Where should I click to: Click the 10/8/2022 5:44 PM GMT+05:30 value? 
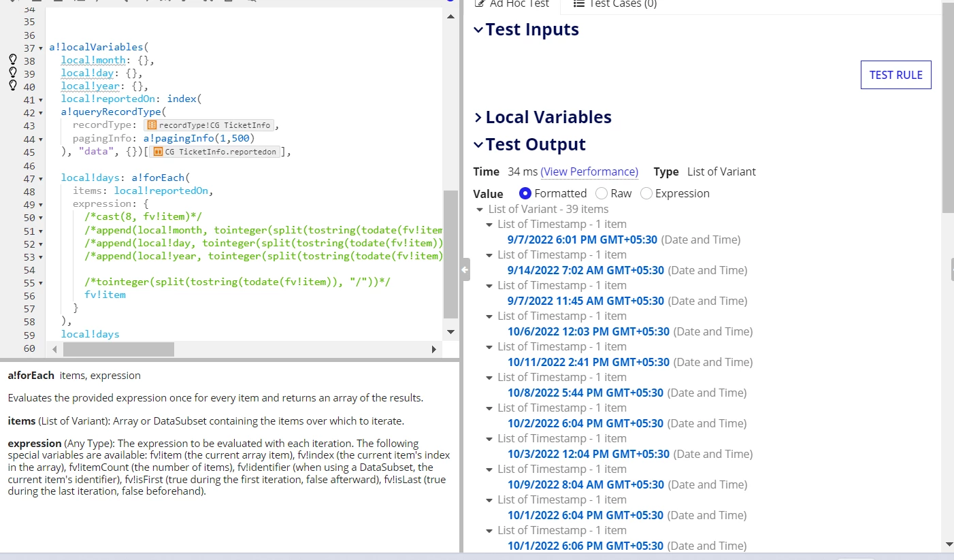(586, 393)
